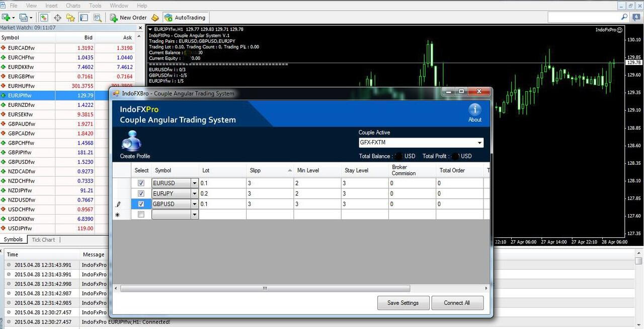
Task: Open the New Chart dropdown arrow
Action: point(14,18)
